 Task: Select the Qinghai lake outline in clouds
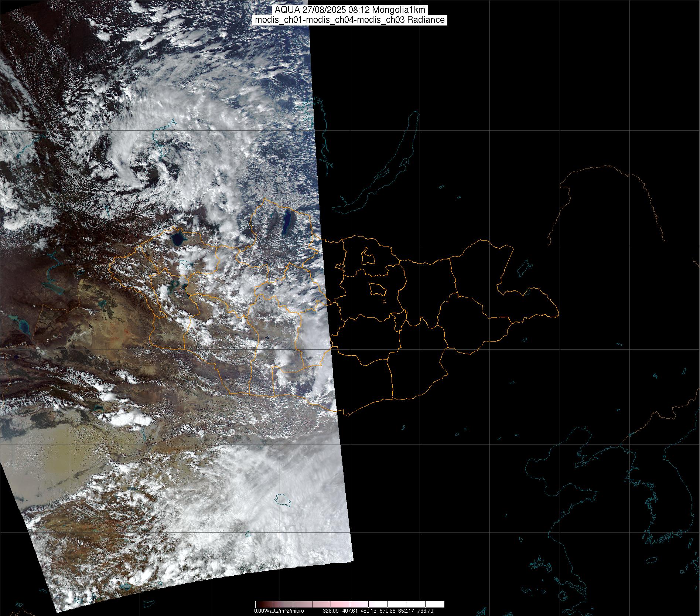pyautogui.click(x=283, y=500)
